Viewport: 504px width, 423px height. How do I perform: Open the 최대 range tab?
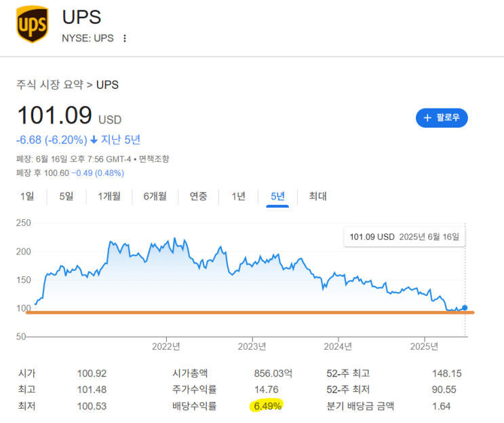[x=317, y=196]
